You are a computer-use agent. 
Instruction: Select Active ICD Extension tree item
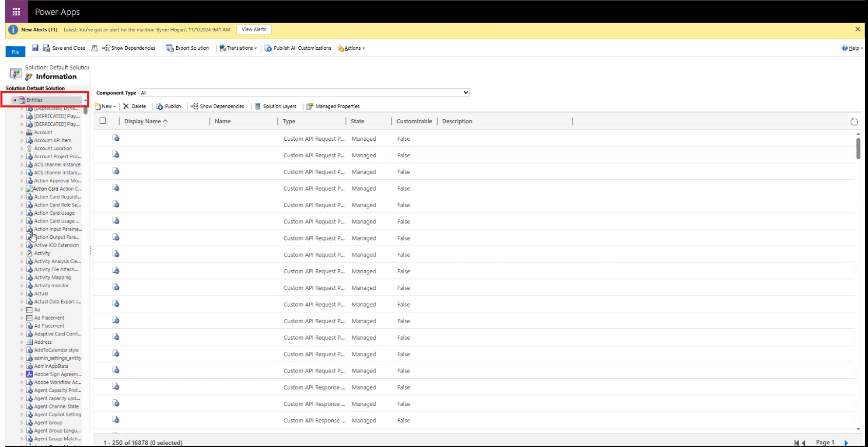56,246
